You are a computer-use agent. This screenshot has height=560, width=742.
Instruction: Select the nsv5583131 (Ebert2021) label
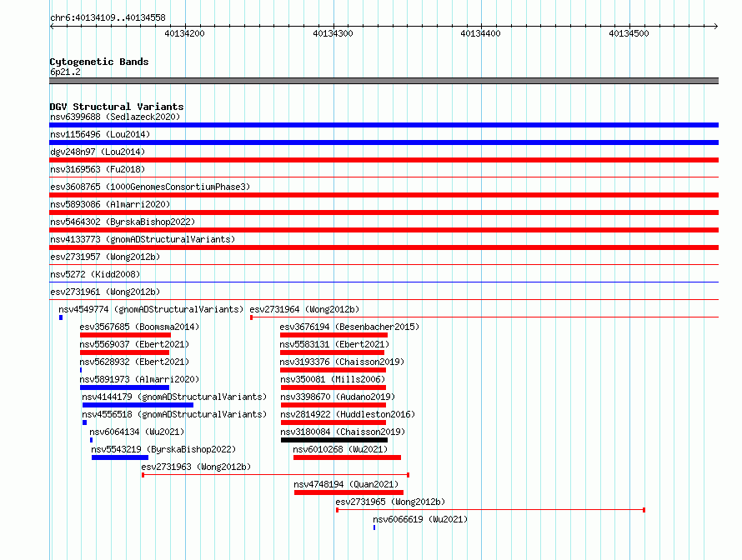[x=334, y=344]
